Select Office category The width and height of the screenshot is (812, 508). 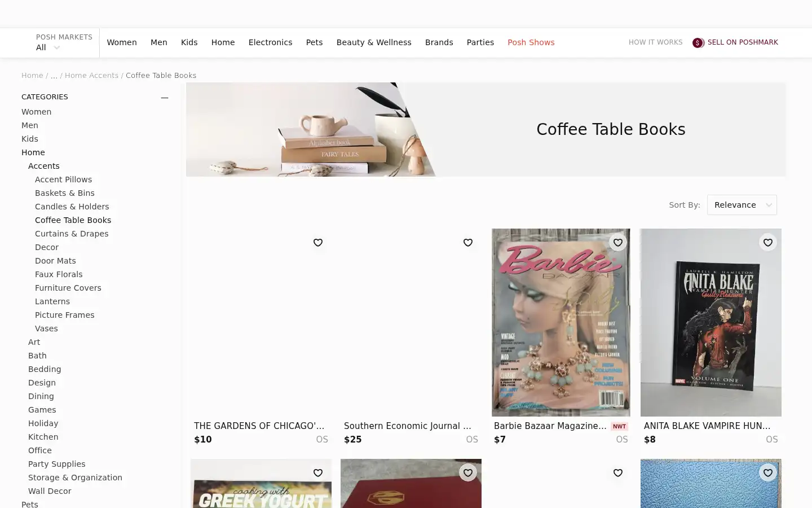coord(40,450)
